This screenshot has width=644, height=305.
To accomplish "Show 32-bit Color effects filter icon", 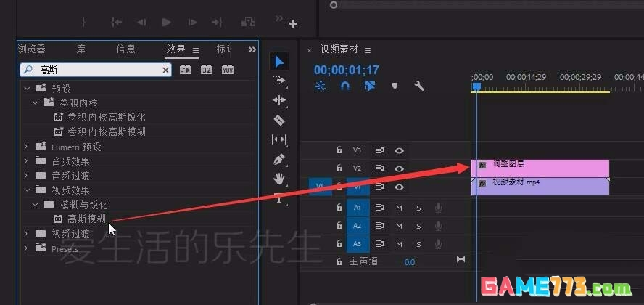I will pyautogui.click(x=207, y=70).
